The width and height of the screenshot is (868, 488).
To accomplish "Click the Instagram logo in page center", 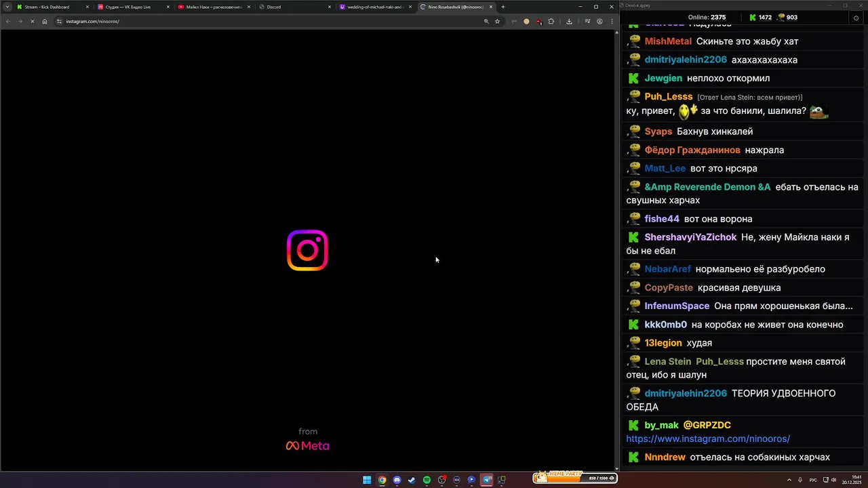I will (x=307, y=250).
